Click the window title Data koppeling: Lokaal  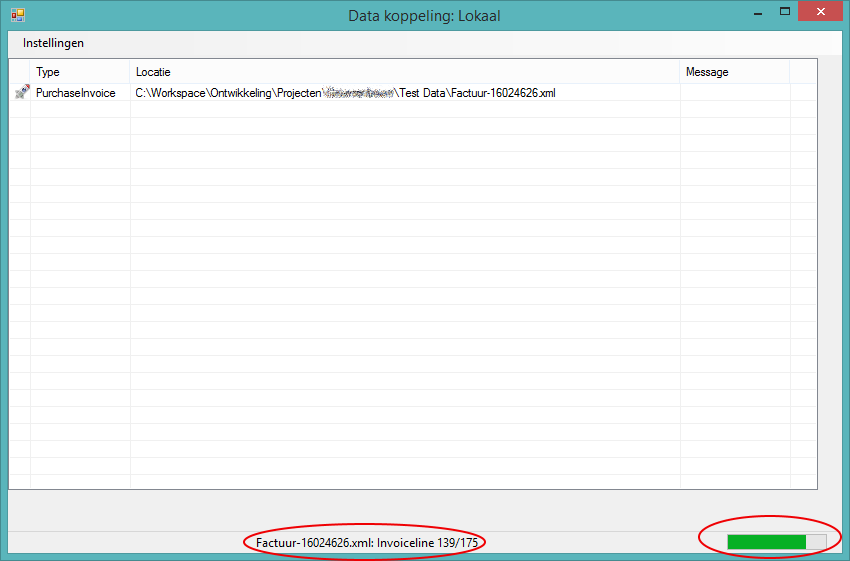[424, 15]
